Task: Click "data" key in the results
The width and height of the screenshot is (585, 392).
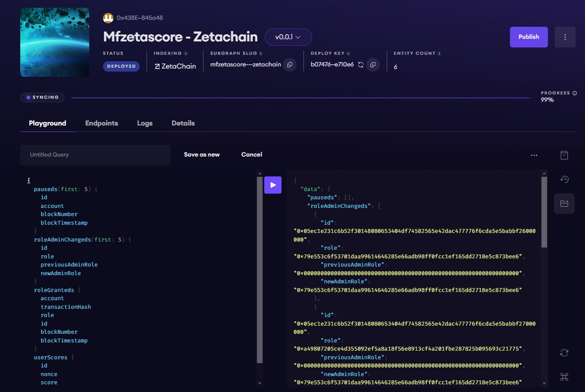Action: tap(310, 189)
